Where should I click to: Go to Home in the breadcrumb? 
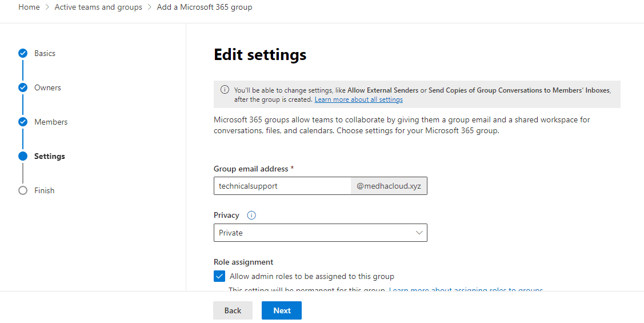pyautogui.click(x=29, y=7)
